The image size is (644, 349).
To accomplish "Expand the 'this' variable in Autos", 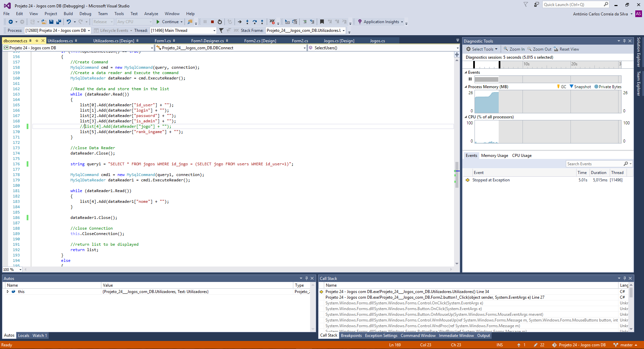I will tap(8, 292).
